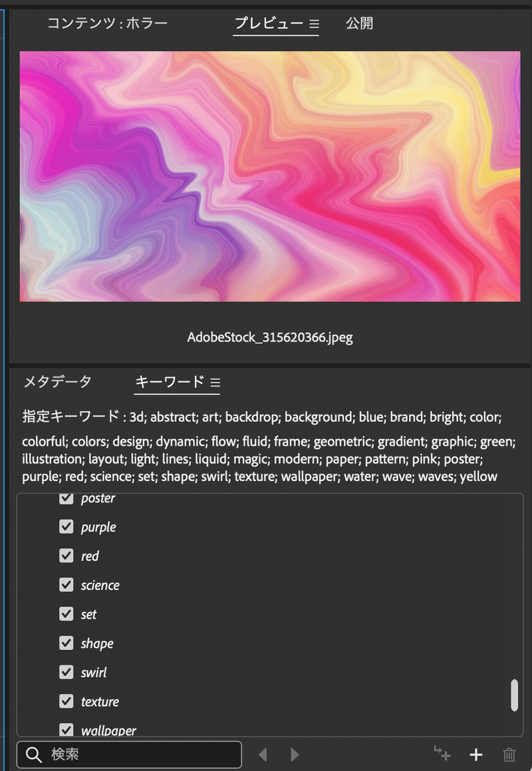
Task: Uncheck the purple keyword checkbox
Action: coord(66,527)
